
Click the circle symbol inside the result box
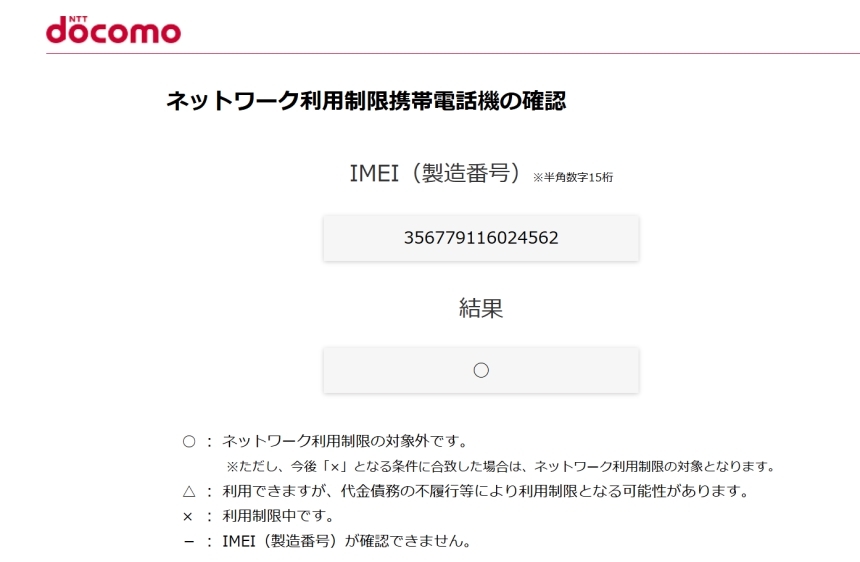pyautogui.click(x=481, y=371)
